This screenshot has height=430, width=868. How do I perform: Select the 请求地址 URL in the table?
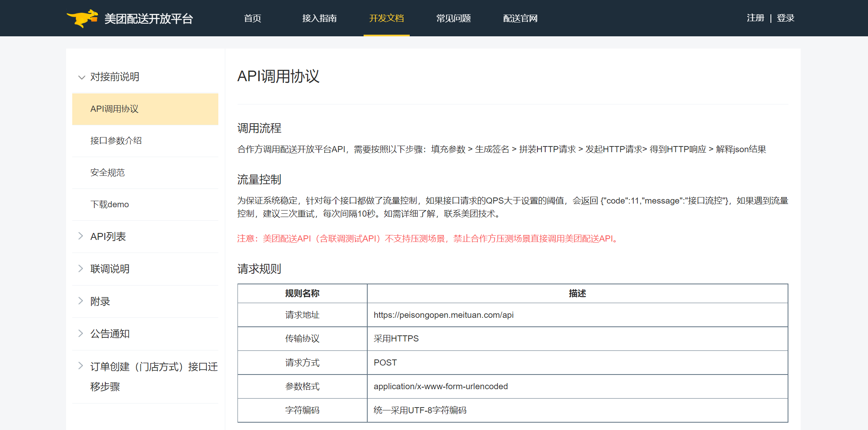[444, 315]
